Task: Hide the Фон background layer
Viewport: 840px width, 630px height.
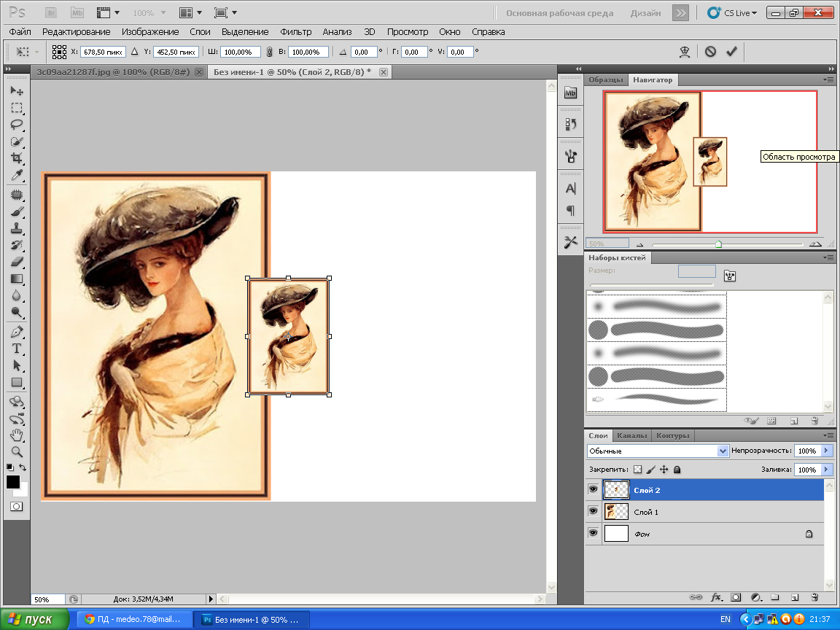Action: [594, 534]
